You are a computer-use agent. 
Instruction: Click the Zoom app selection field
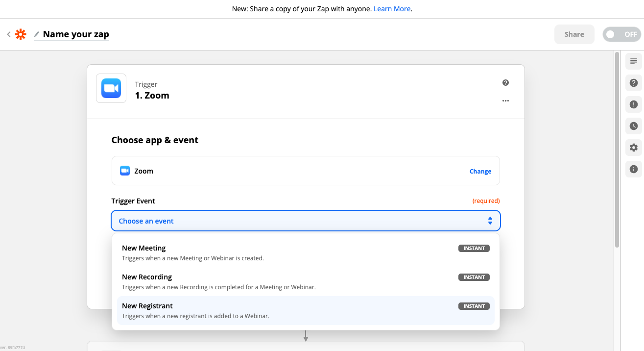pos(306,171)
